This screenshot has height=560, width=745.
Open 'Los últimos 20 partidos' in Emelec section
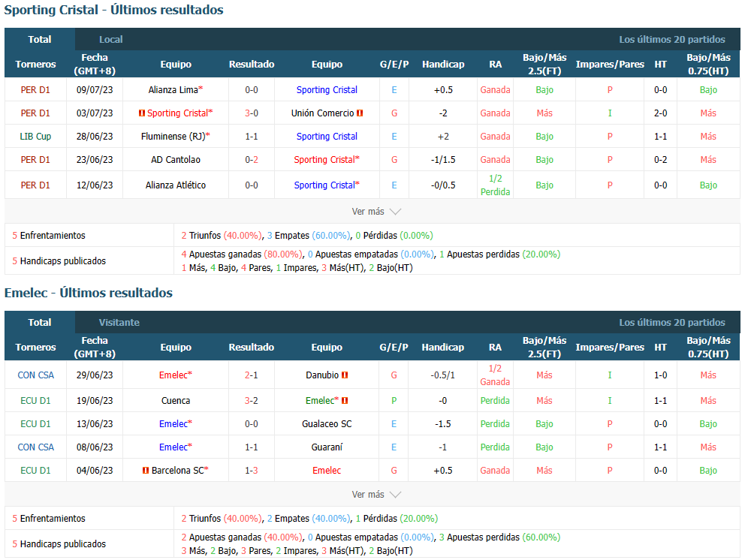click(672, 323)
